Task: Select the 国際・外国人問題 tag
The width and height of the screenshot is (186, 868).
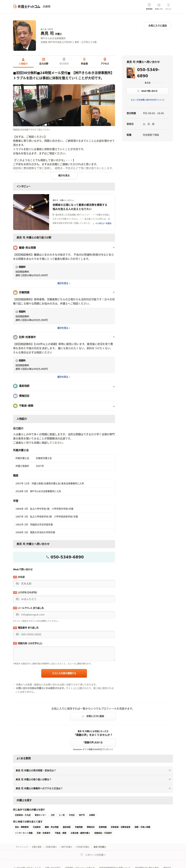Action: pos(142,827)
